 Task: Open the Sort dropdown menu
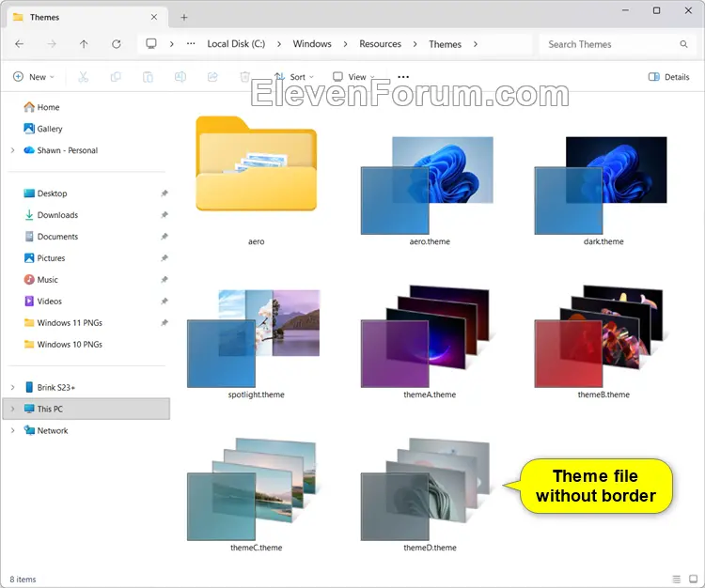pyautogui.click(x=294, y=77)
